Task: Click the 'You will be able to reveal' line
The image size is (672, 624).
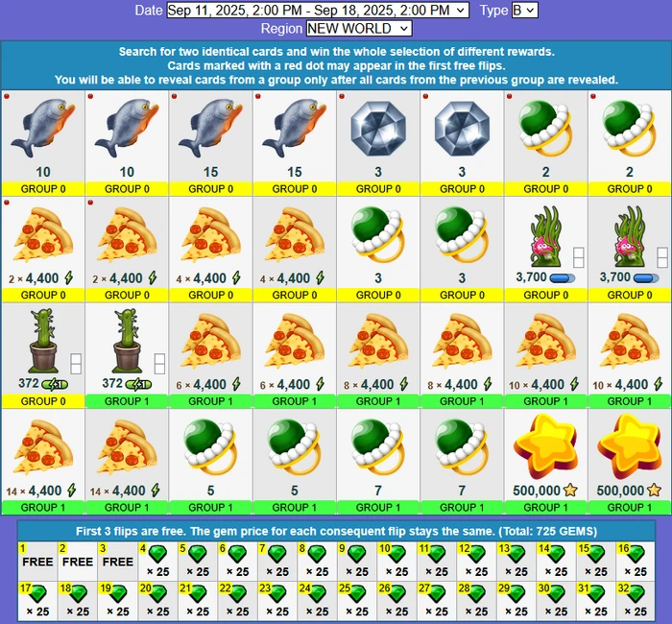Action: point(336,80)
